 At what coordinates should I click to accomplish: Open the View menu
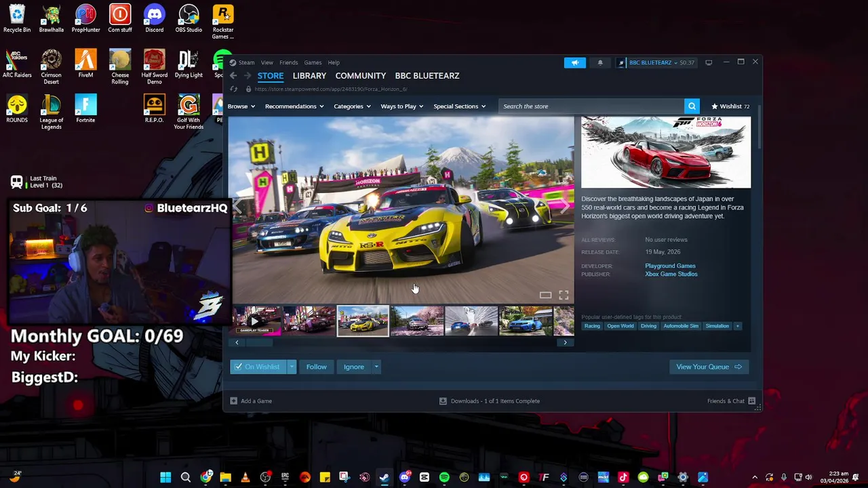(x=267, y=62)
